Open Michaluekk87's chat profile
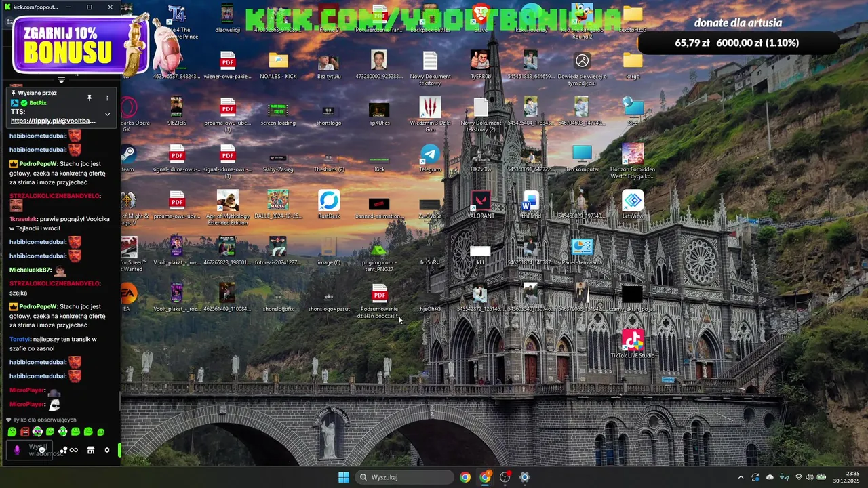This screenshot has width=868, height=488. tap(31, 270)
